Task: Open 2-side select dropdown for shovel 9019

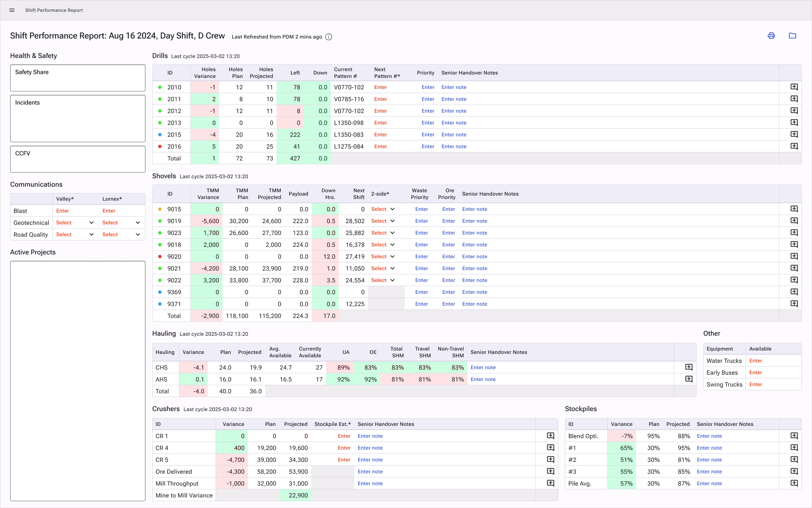Action: coord(383,221)
